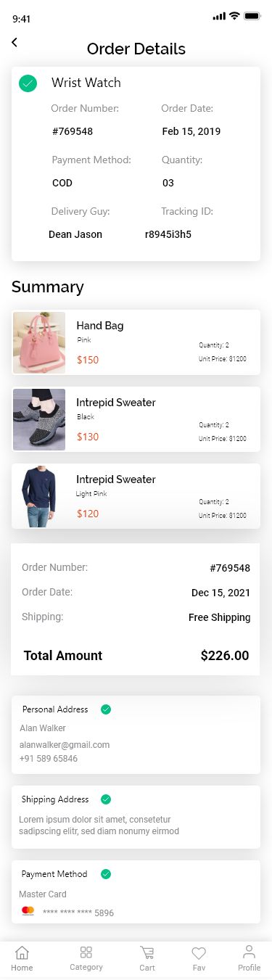
Task: Open the Home tab icon
Action: pos(22,952)
